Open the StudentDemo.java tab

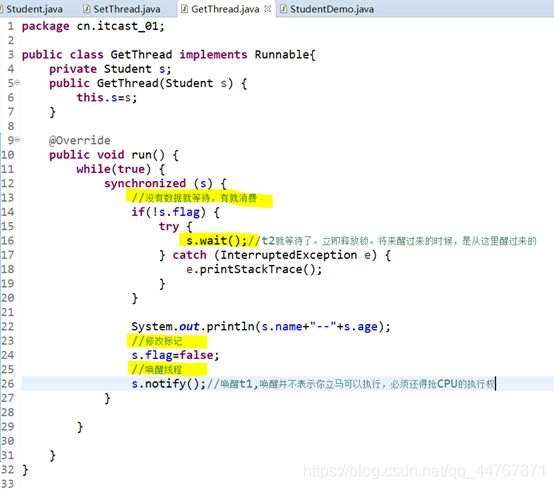[x=327, y=9]
